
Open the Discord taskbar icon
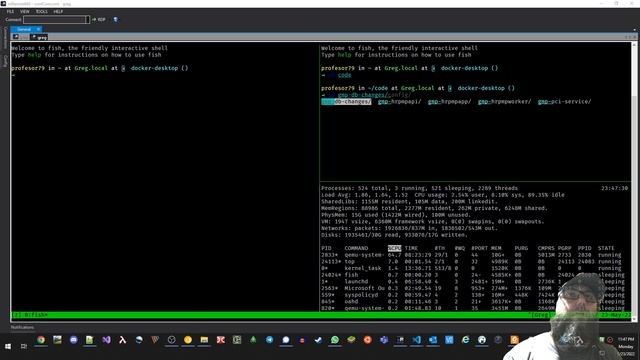point(73,340)
